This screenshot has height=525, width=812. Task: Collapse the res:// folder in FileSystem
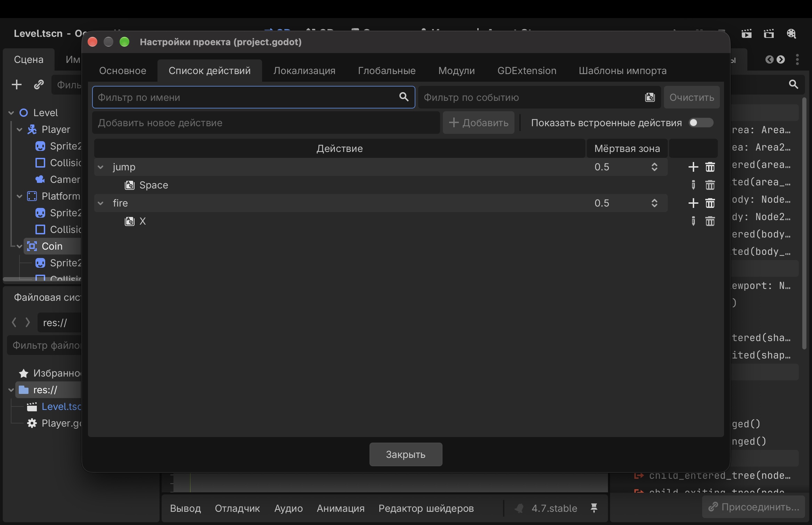[x=11, y=390]
